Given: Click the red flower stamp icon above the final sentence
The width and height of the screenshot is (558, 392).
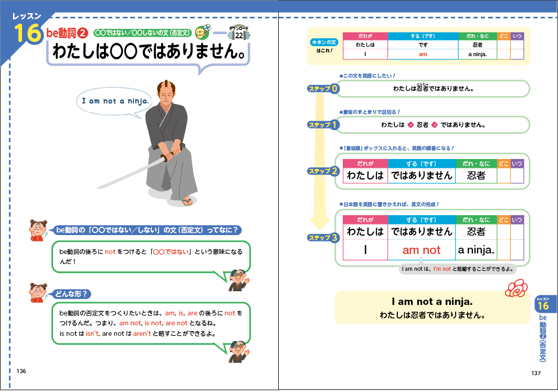Looking at the screenshot, I should [517, 288].
